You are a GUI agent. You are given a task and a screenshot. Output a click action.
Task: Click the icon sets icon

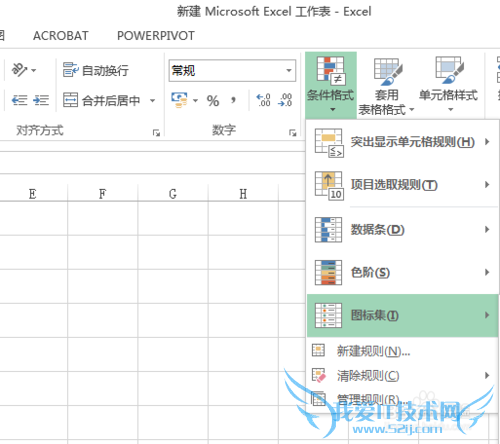(328, 315)
